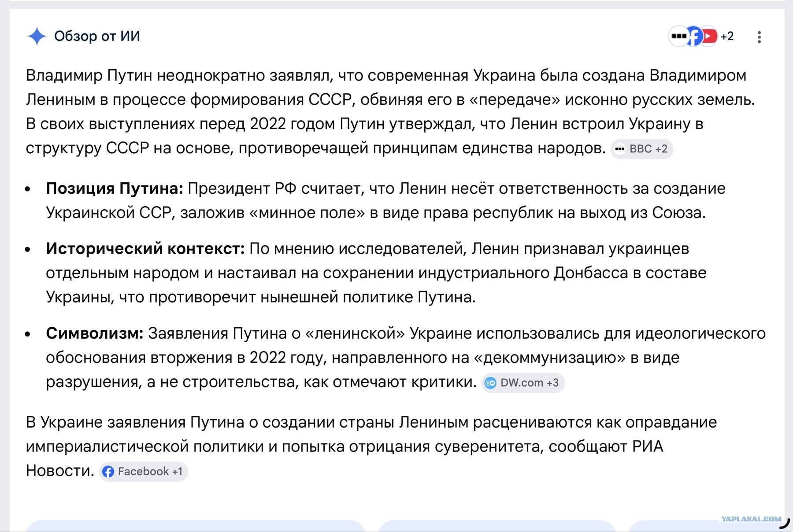Open the bottom middle source card

pyautogui.click(x=497, y=526)
